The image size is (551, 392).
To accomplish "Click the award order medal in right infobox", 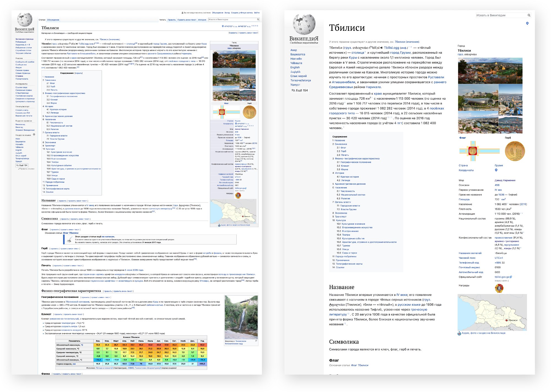I will [x=499, y=288].
